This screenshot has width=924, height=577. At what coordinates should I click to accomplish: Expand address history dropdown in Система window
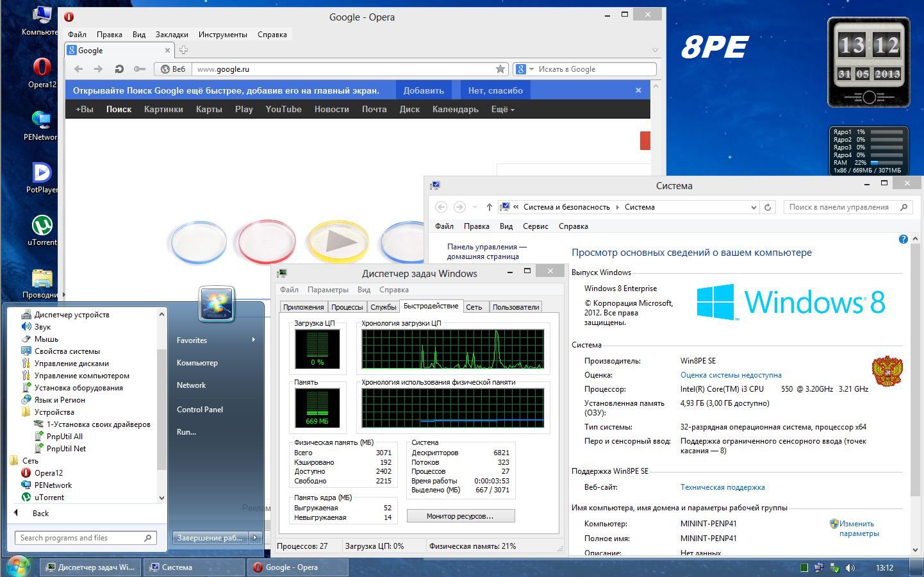[x=754, y=207]
